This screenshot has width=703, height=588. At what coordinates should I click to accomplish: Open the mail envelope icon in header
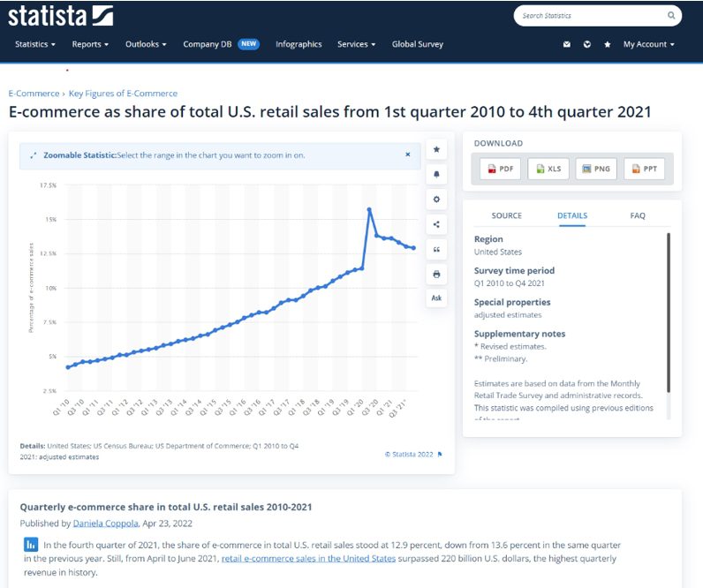(x=567, y=44)
